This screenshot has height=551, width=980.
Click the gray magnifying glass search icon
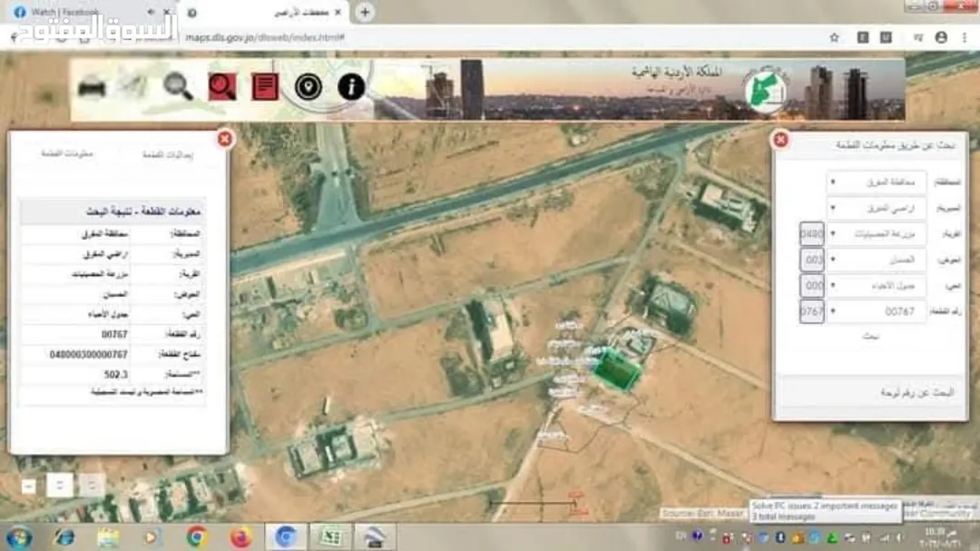pyautogui.click(x=178, y=86)
